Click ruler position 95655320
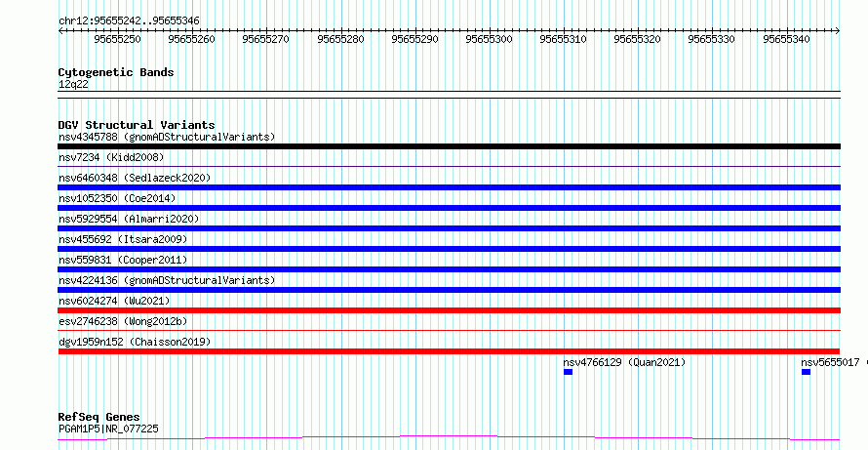868x450 pixels. coord(637,39)
